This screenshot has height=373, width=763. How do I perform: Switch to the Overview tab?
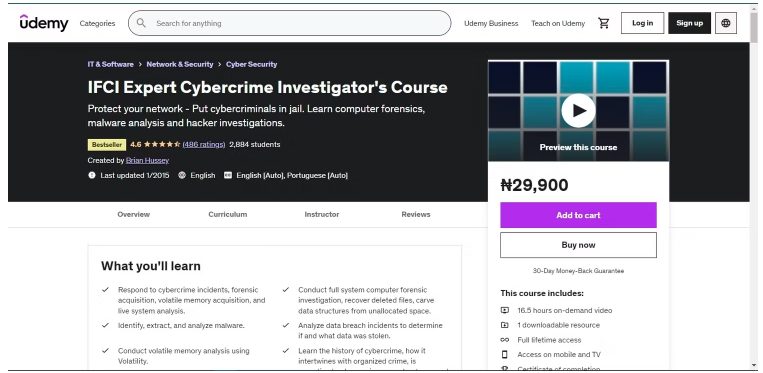[x=133, y=214]
